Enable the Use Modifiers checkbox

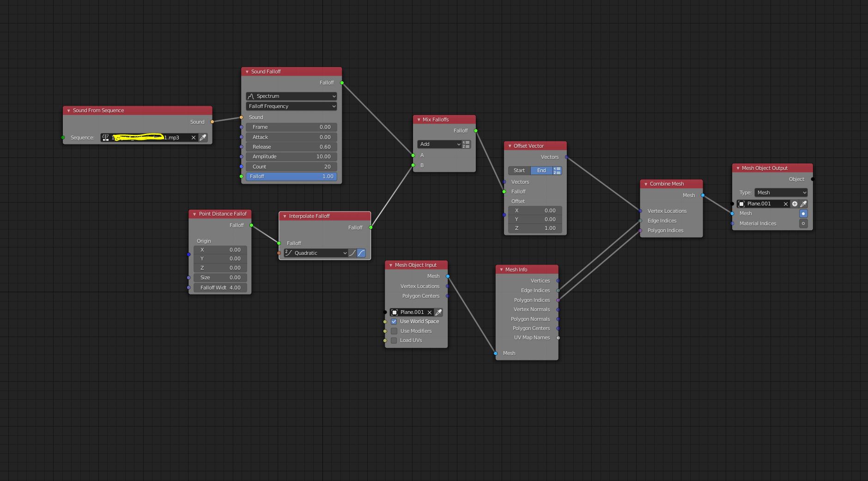point(394,331)
